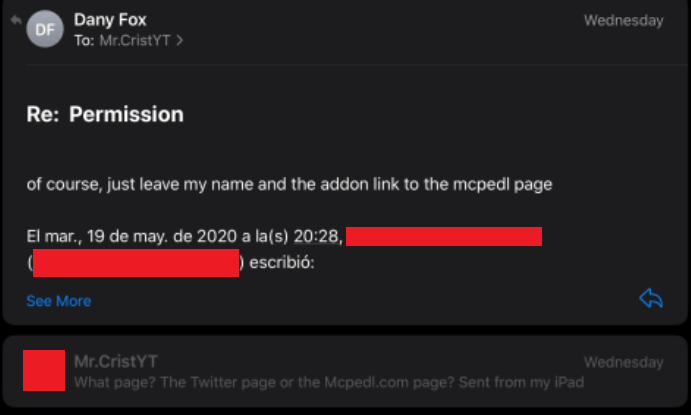Image resolution: width=691 pixels, height=415 pixels.
Task: Click the Wednesday date on Mr.CristYT's message
Action: click(624, 362)
